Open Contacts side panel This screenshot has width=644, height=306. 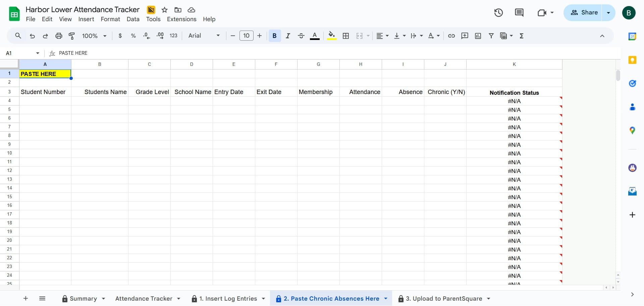pyautogui.click(x=632, y=107)
